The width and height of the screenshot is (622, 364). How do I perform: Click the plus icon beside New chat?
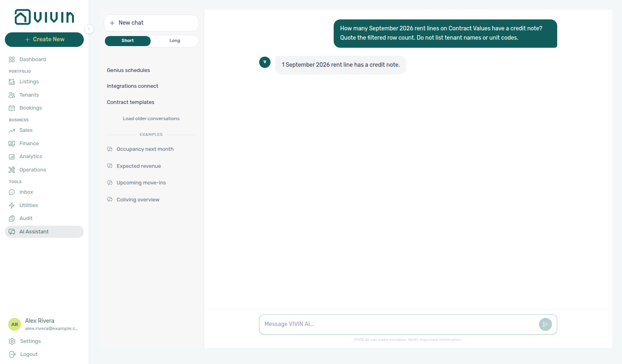point(112,23)
